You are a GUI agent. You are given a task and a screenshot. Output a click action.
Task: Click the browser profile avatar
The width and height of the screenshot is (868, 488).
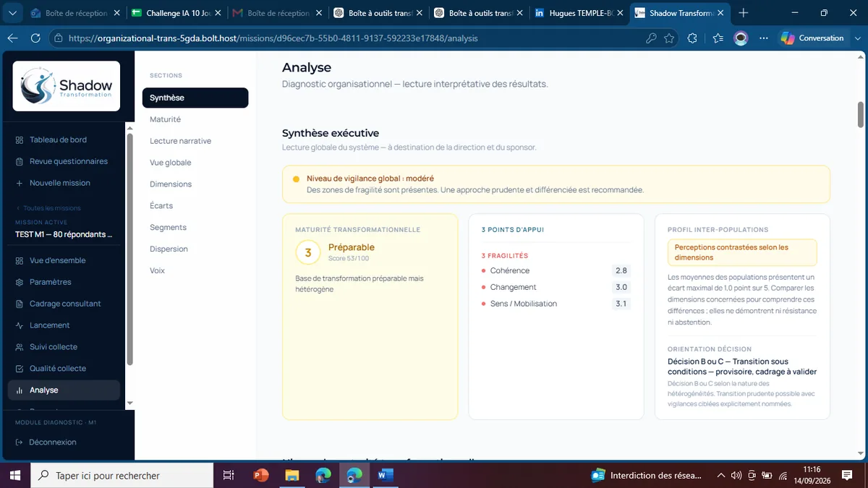click(741, 38)
